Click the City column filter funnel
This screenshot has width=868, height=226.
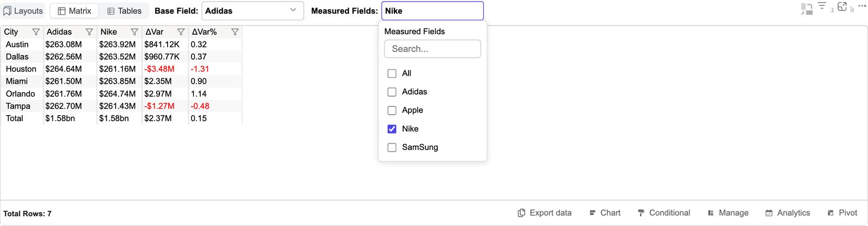coord(36,32)
